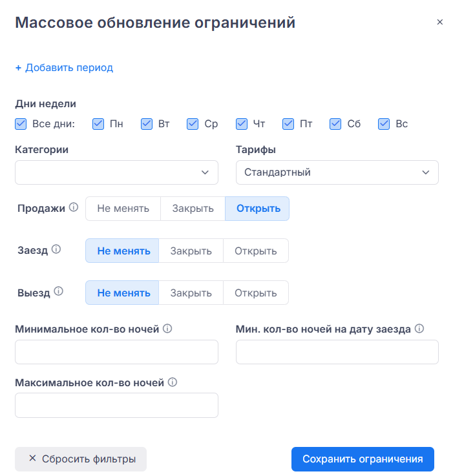
Task: Select Закрыть for Выезд
Action: tap(191, 293)
